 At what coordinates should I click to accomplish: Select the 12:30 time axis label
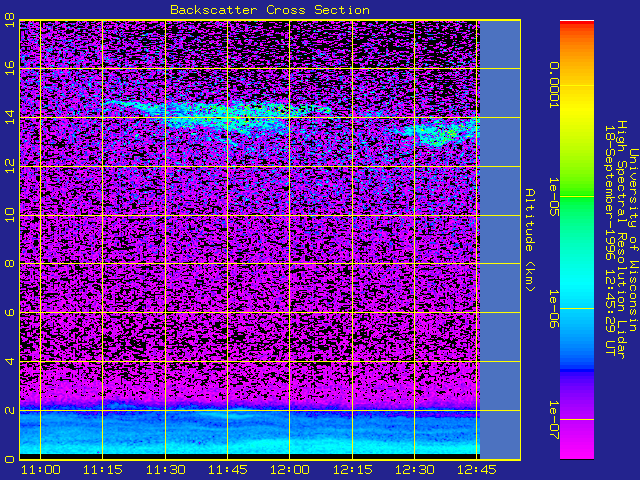point(415,470)
